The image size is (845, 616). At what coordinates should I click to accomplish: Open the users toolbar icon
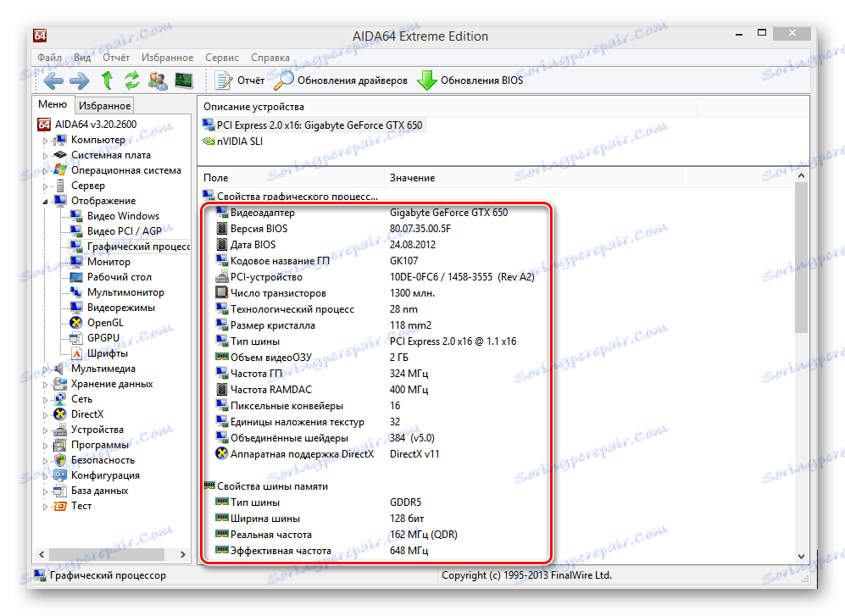(x=158, y=80)
